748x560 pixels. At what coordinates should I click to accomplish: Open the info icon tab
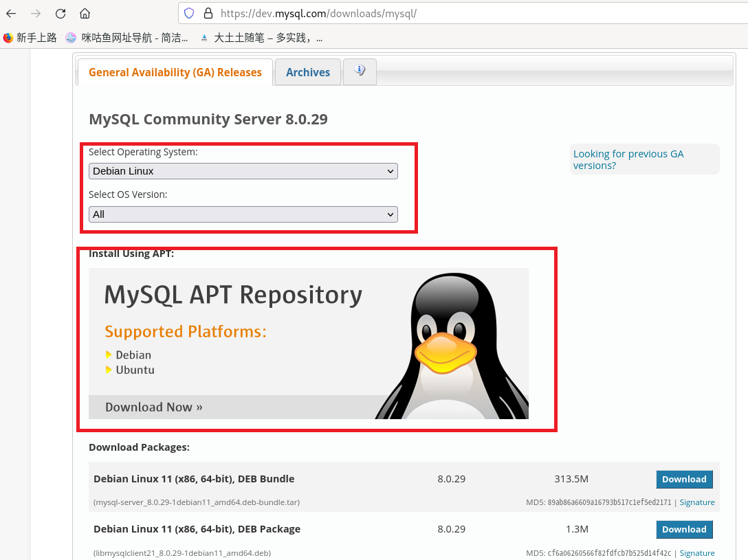click(x=360, y=71)
